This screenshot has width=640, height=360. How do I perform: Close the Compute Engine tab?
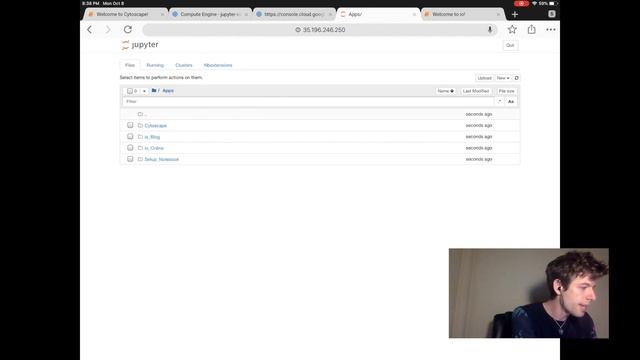246,14
